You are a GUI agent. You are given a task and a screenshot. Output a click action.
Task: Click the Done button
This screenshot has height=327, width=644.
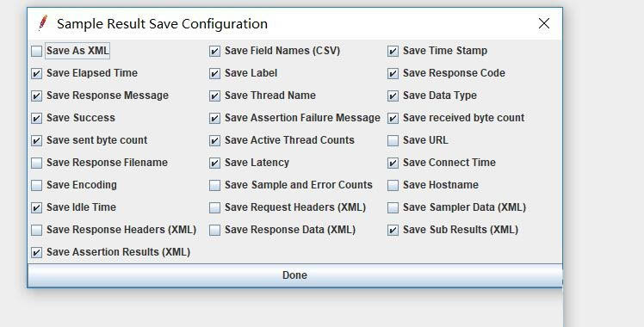(295, 275)
